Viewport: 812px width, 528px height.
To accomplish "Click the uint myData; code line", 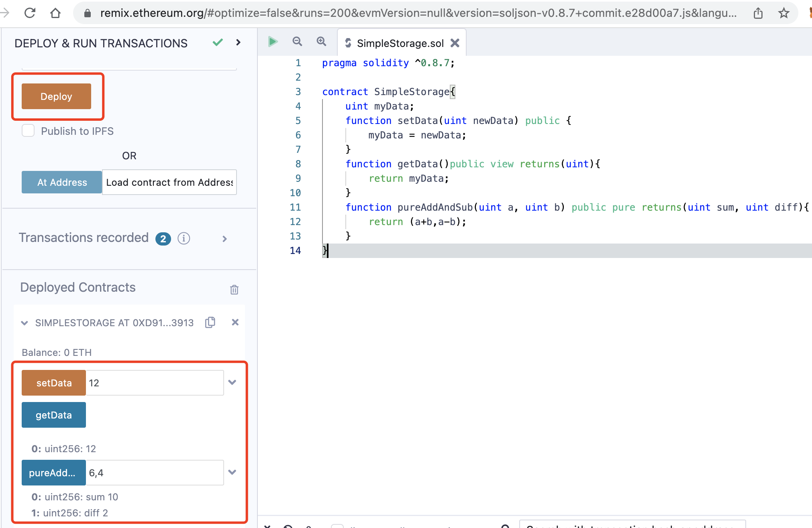I will click(x=379, y=106).
